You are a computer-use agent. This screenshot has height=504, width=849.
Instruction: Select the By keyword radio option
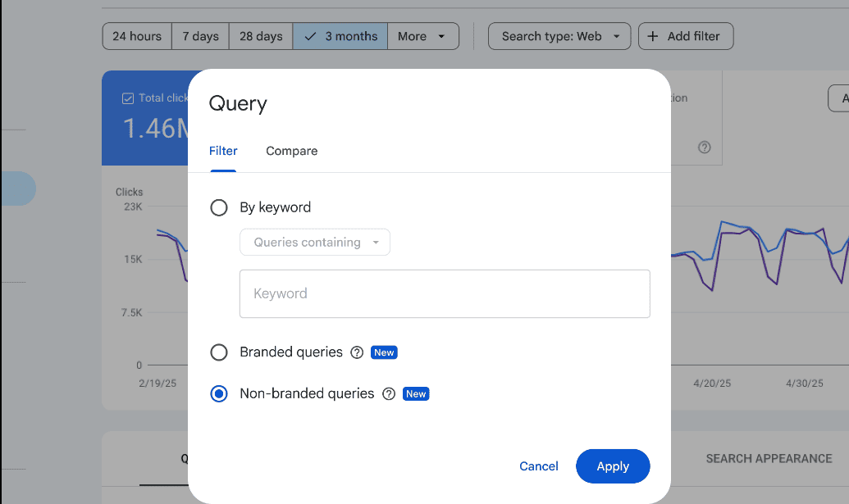click(219, 208)
